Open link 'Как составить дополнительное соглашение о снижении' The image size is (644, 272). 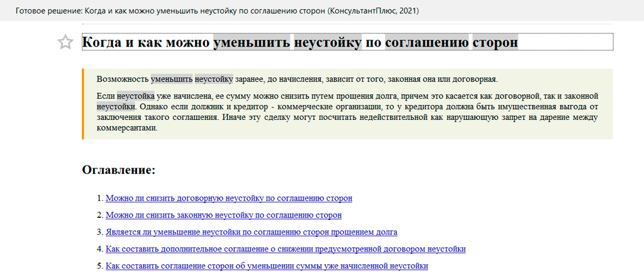pos(286,249)
